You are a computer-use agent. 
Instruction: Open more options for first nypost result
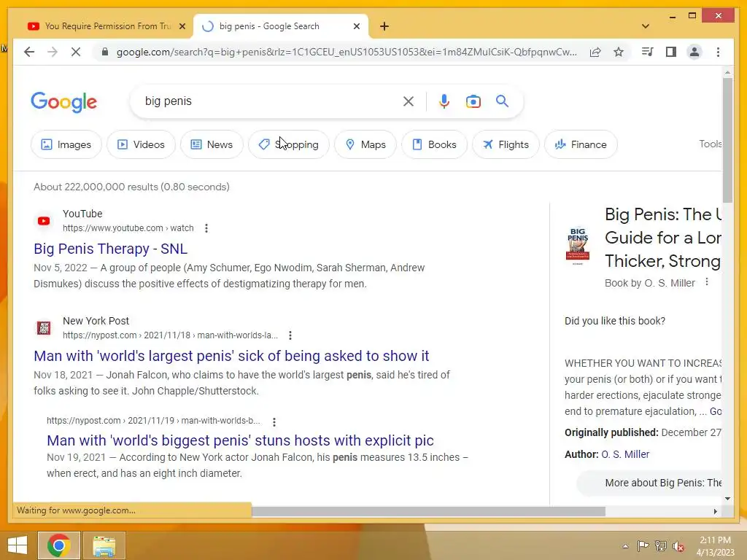[x=290, y=335]
